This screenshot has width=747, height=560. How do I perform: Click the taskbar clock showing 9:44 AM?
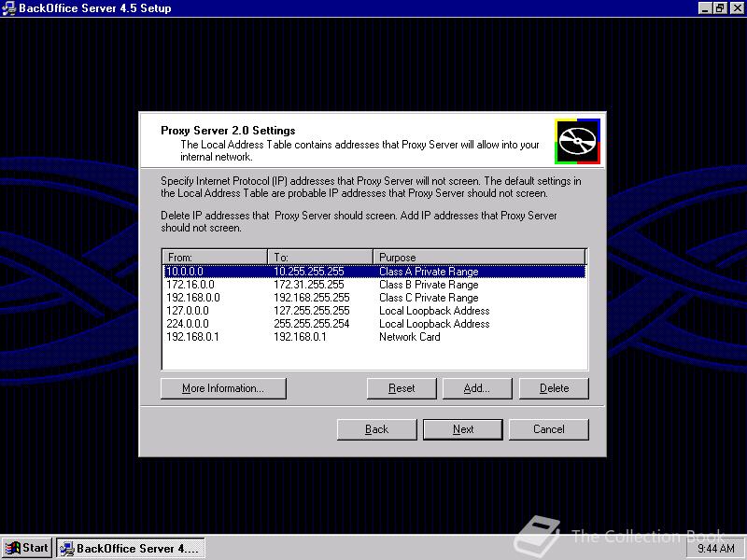(x=716, y=549)
